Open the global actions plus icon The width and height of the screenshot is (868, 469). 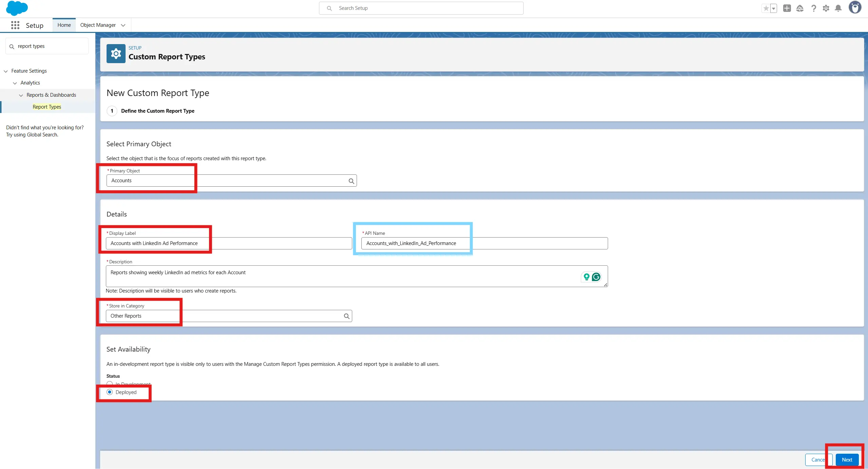tap(787, 8)
